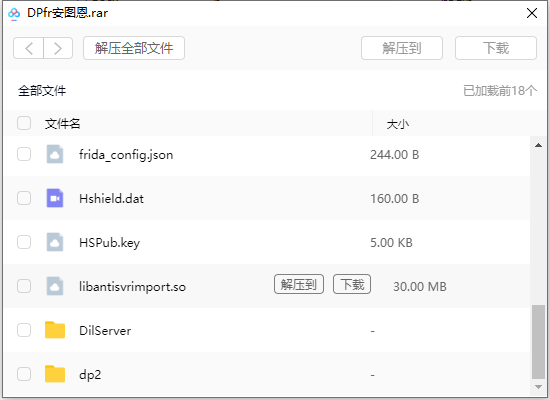Go back with the left arrow

(x=28, y=48)
